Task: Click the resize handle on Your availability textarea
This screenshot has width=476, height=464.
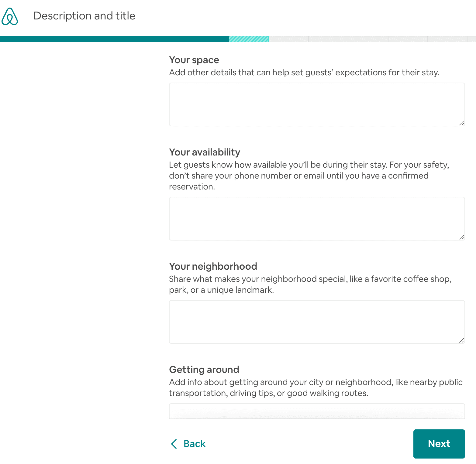Action: (461, 237)
